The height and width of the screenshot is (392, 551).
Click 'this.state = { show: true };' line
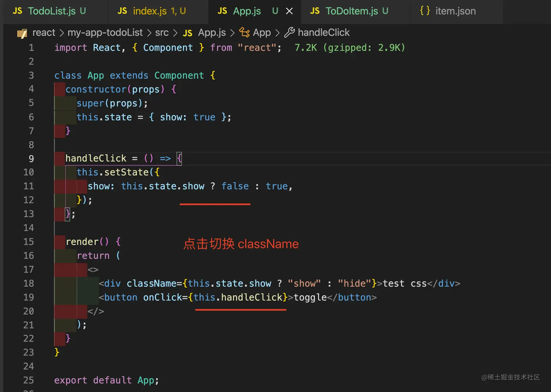tap(154, 117)
